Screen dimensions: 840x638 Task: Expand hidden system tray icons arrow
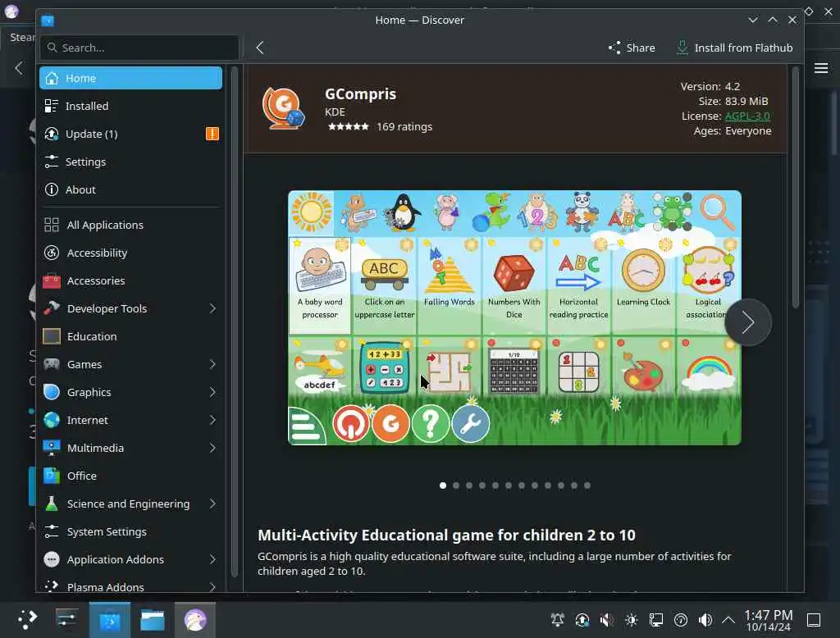click(728, 620)
